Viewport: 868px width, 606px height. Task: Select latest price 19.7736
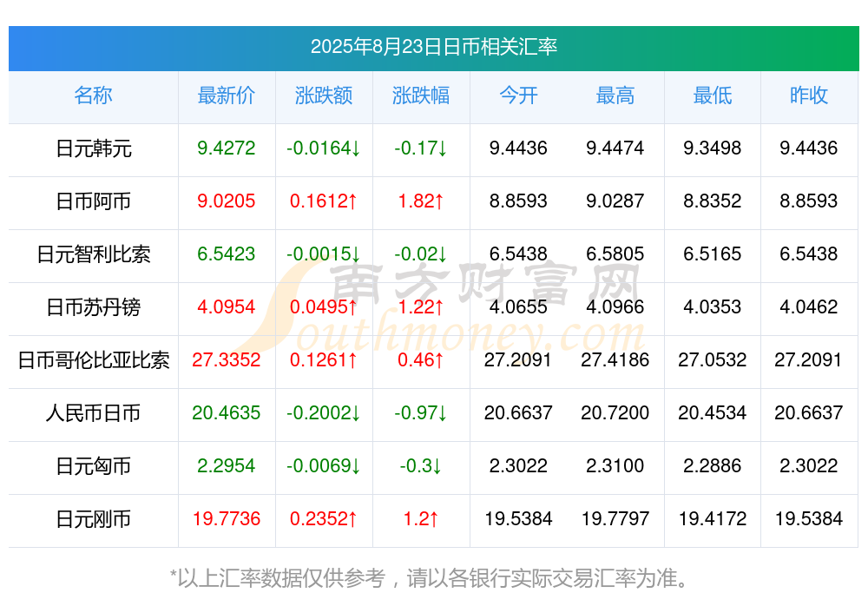click(x=227, y=518)
